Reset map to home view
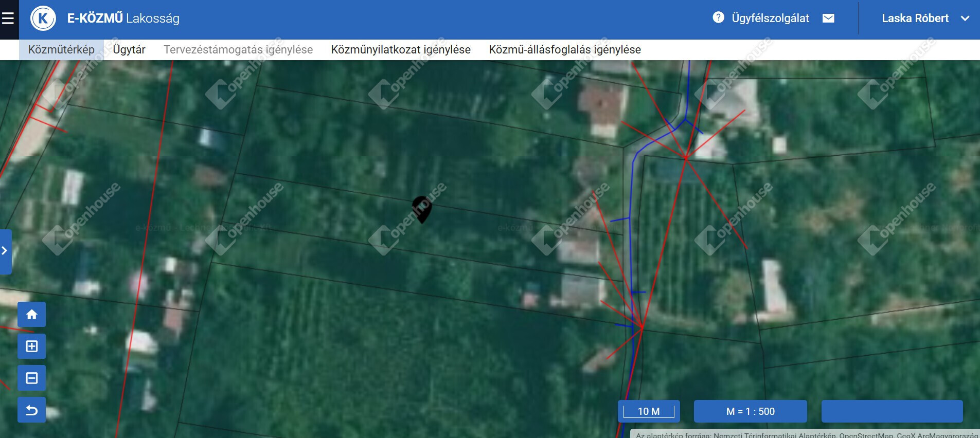980x438 pixels. click(x=31, y=315)
